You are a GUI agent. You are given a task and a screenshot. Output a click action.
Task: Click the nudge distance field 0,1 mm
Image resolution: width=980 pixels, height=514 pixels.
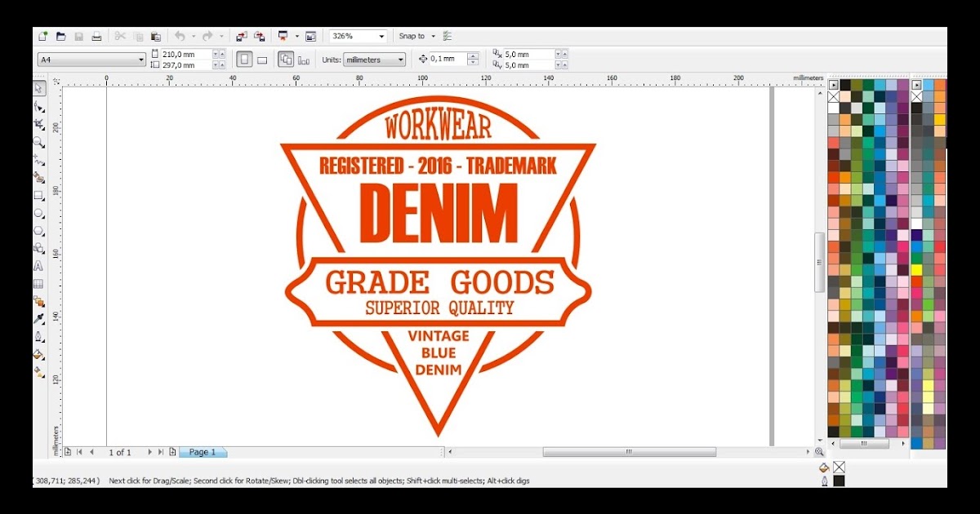[448, 59]
